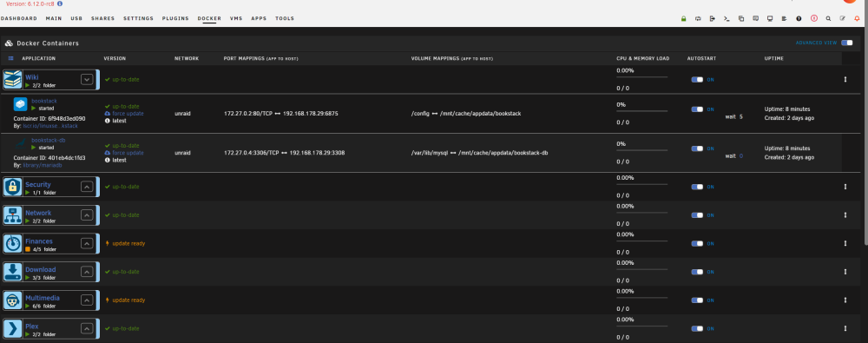The image size is (868, 343).
Task: Open the Dashboard tab
Action: click(x=19, y=18)
